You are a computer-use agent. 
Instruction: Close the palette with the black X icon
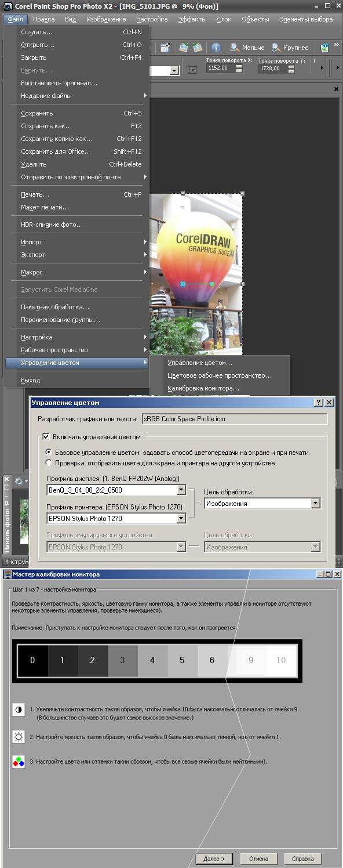point(336,89)
